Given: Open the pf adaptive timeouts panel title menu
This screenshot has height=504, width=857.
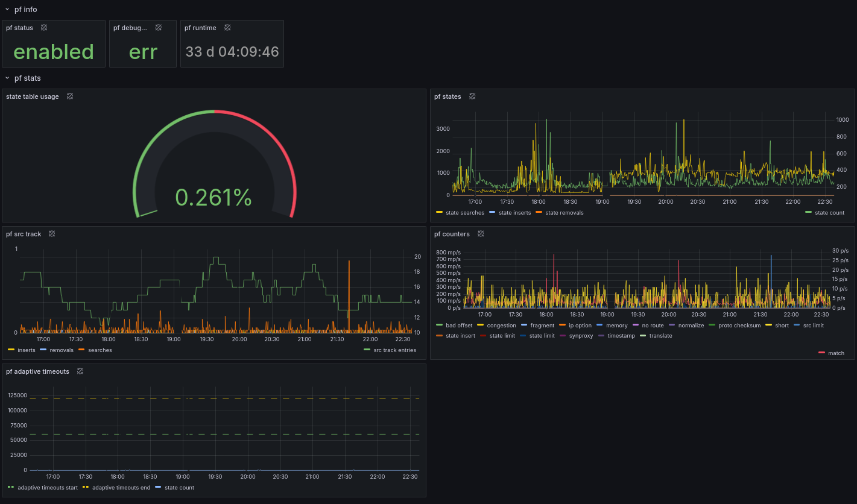Looking at the screenshot, I should coord(37,371).
